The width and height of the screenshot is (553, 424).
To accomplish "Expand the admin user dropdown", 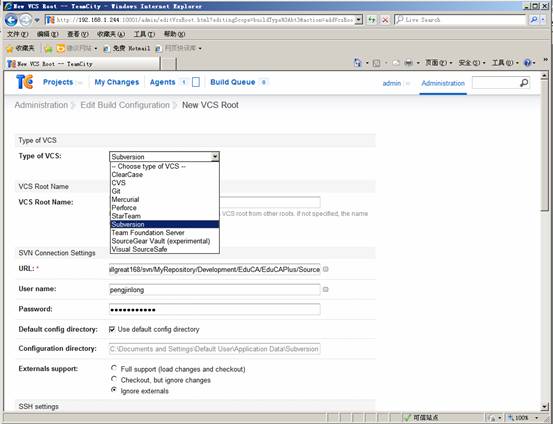I will pos(408,84).
